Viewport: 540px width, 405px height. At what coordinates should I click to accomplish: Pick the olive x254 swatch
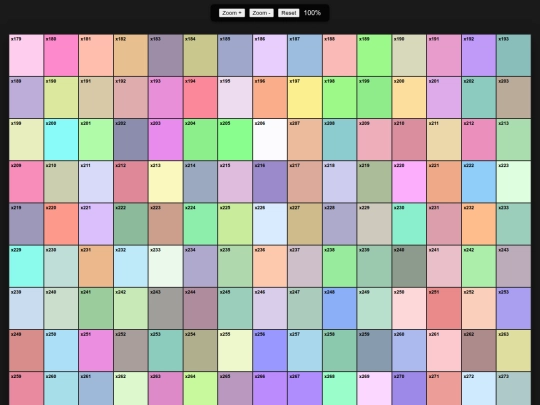(x=200, y=351)
